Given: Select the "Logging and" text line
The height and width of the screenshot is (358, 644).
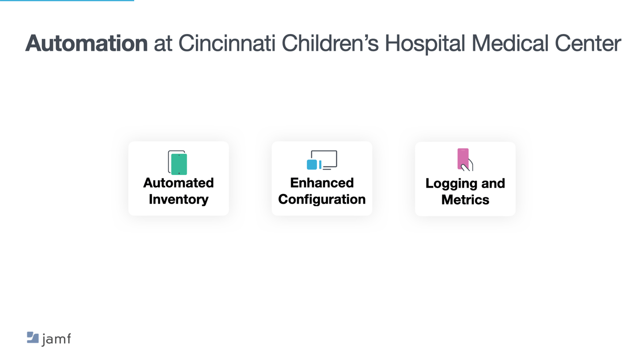Looking at the screenshot, I should click(x=465, y=183).
